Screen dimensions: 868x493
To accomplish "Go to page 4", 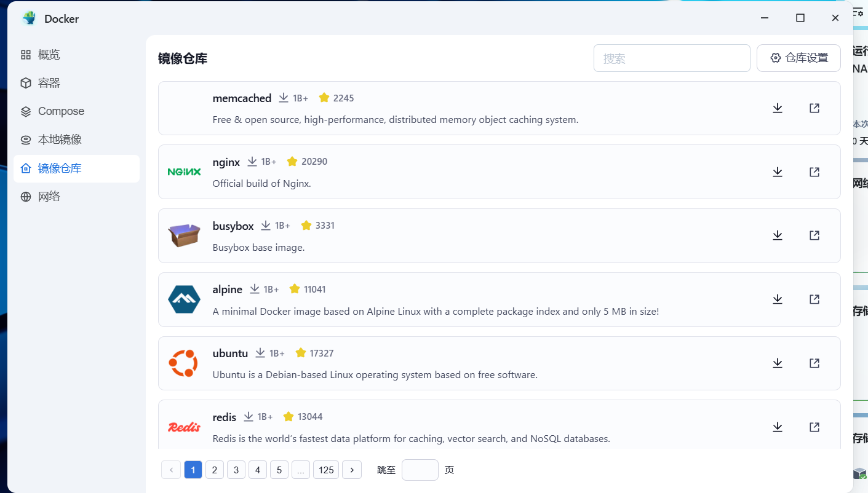I will click(x=257, y=470).
